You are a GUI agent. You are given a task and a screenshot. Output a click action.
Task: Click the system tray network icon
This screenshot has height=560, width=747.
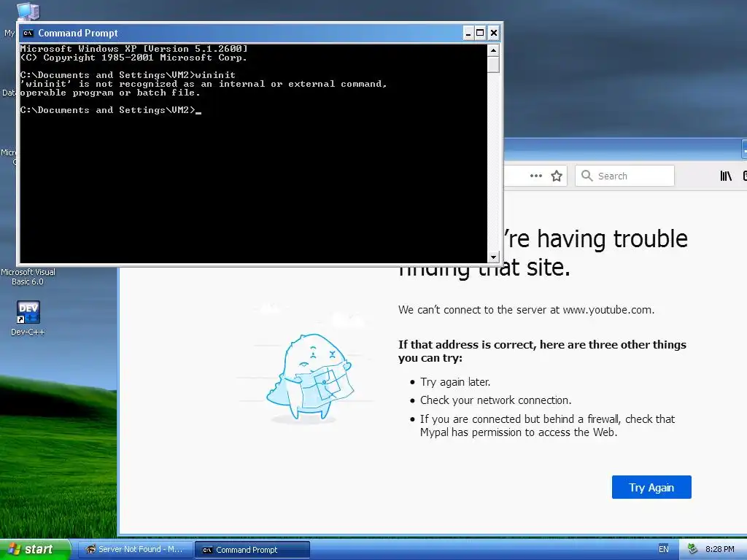tap(692, 549)
